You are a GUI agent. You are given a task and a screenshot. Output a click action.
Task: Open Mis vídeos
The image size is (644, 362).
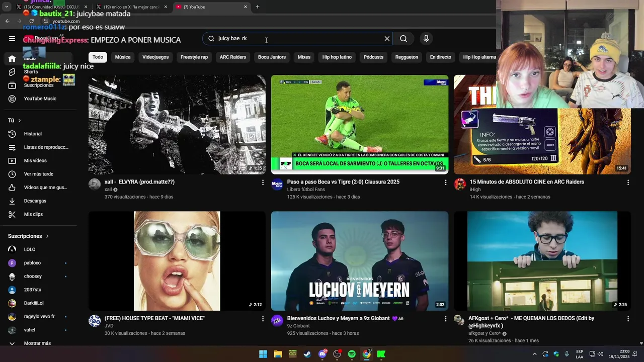point(39,161)
